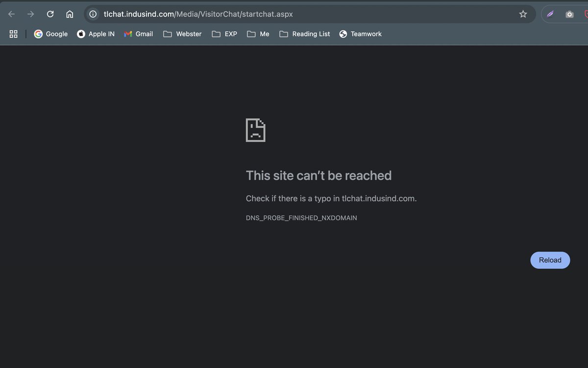Bookmark this page with the star icon

pos(523,14)
